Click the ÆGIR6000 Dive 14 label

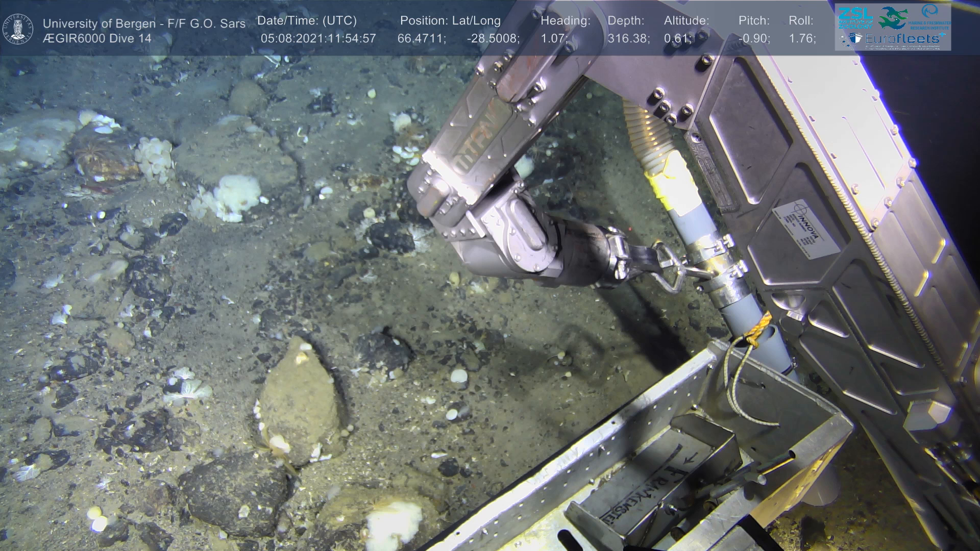(97, 39)
